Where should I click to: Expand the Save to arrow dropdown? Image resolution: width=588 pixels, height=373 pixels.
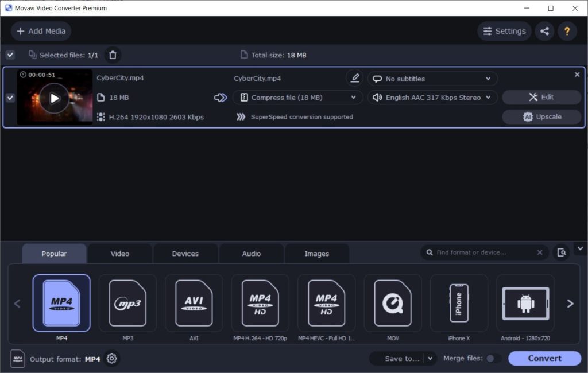430,359
